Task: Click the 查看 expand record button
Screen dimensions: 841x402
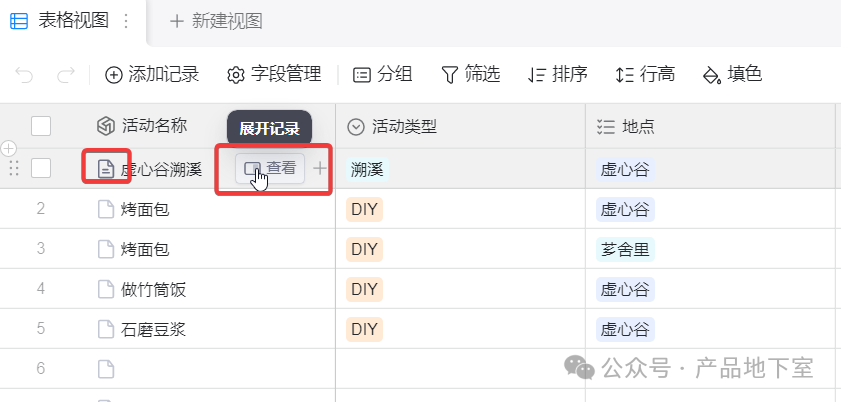Action: (x=270, y=169)
